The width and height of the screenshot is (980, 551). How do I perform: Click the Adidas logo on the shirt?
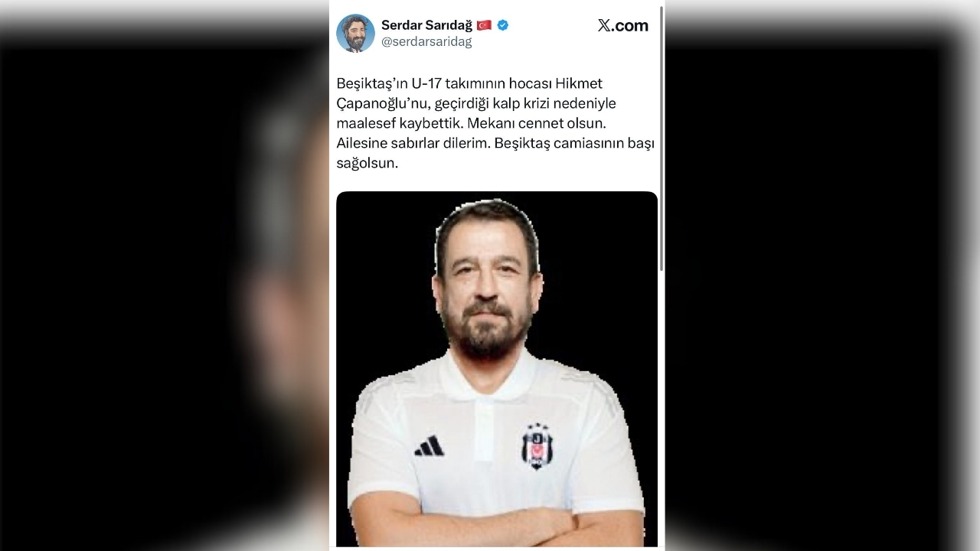click(430, 446)
